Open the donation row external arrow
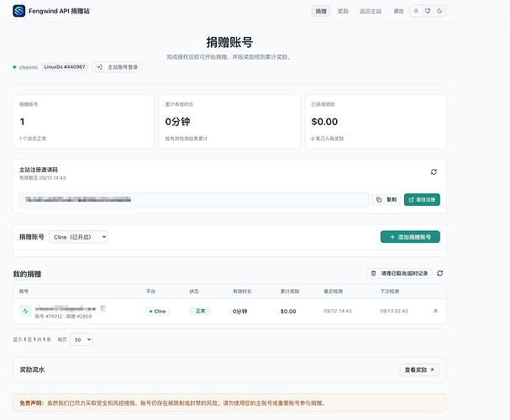 point(435,311)
